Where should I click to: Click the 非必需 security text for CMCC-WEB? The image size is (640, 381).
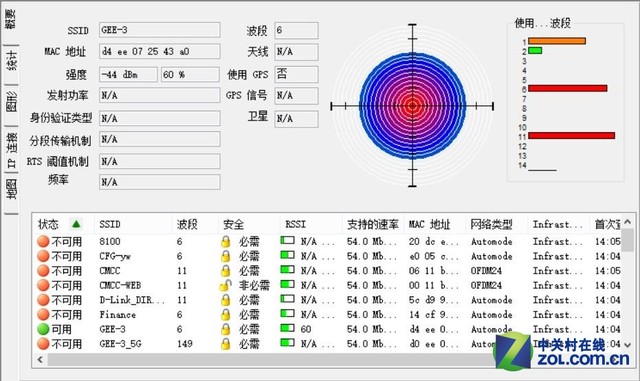(x=254, y=285)
